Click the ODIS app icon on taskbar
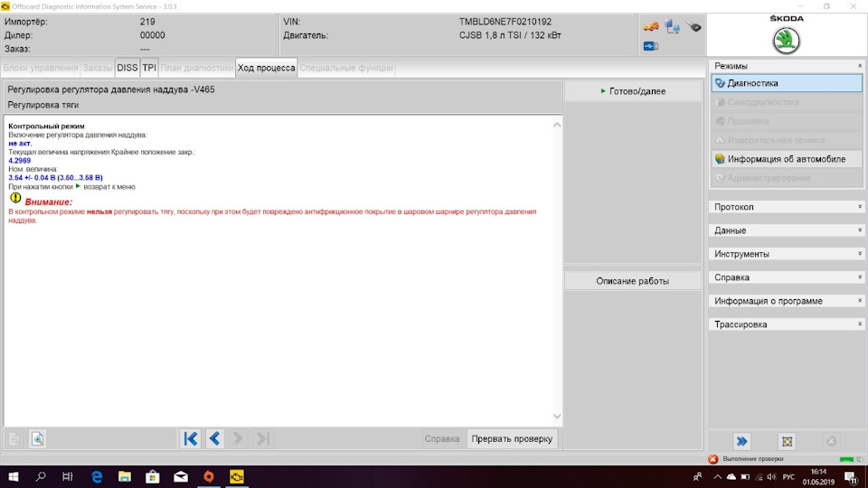The image size is (868, 488). tap(237, 476)
